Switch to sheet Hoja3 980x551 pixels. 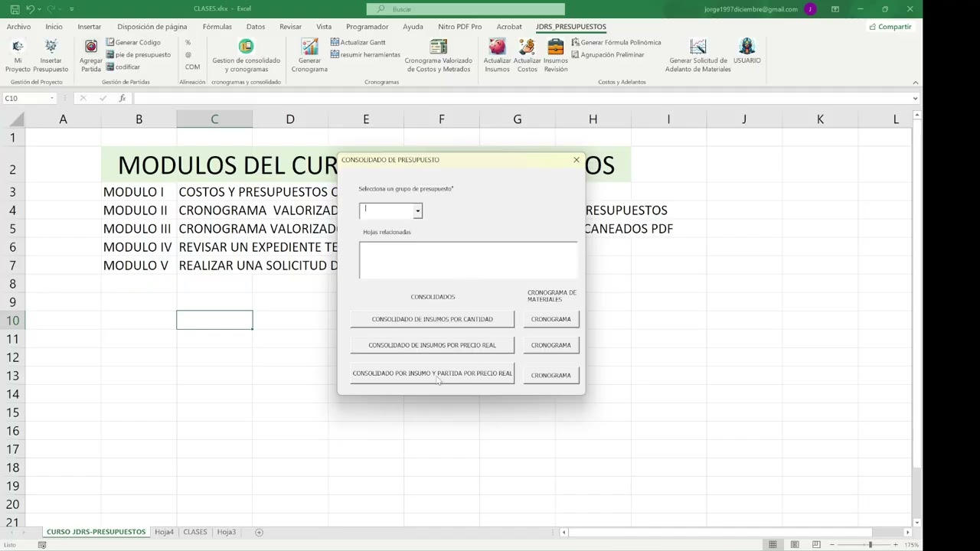pyautogui.click(x=226, y=532)
